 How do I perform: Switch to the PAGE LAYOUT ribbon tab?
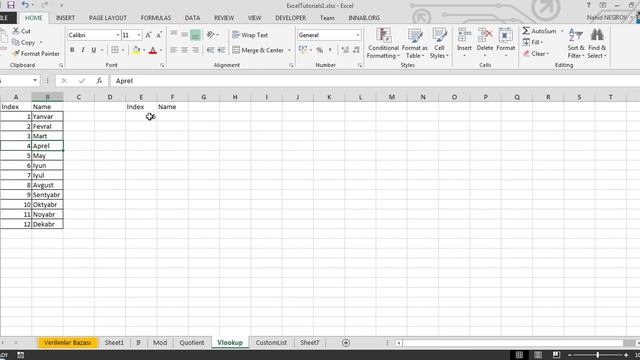coord(108,18)
